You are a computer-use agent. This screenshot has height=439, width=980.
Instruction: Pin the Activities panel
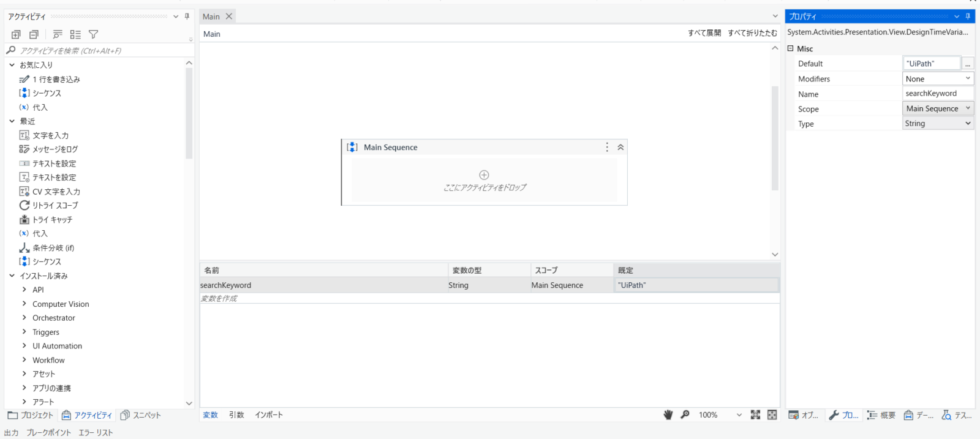[x=187, y=17]
